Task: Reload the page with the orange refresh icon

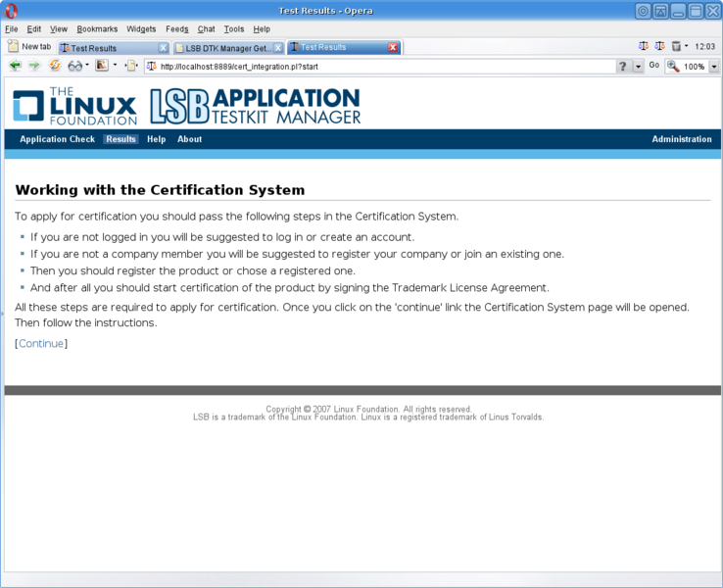Action: tap(55, 66)
